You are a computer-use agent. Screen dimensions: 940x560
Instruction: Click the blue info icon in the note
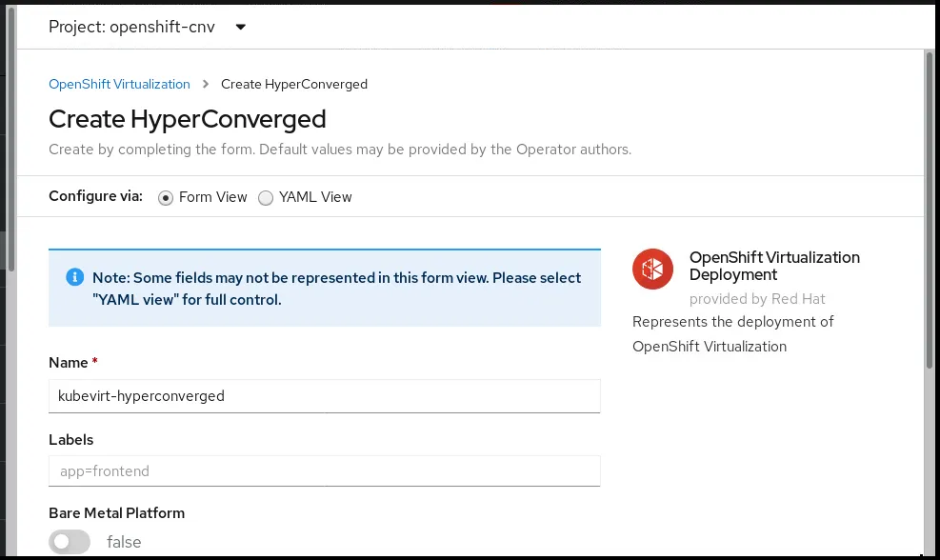coord(74,277)
